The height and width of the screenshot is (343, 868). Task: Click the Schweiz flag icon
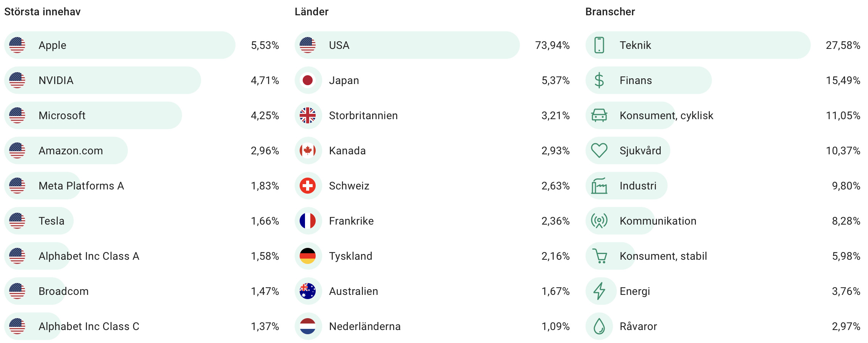coord(308,186)
